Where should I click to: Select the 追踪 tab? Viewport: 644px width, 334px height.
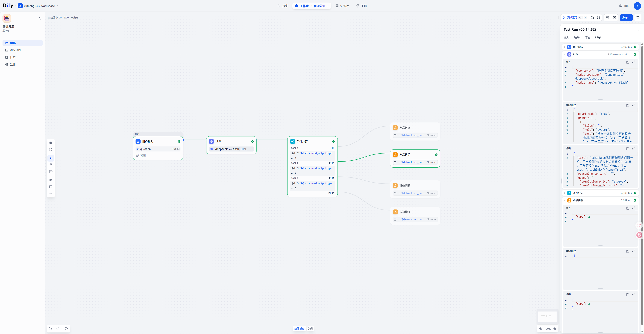click(x=598, y=37)
